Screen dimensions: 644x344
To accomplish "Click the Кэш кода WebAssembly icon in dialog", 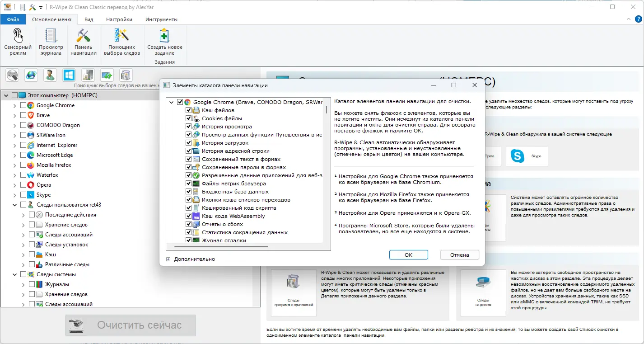I will [196, 216].
